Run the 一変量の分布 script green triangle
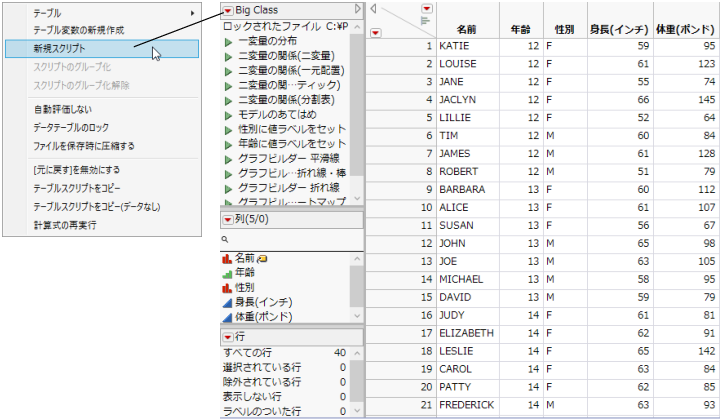Image resolution: width=722 pixels, height=420 pixels. [x=228, y=42]
